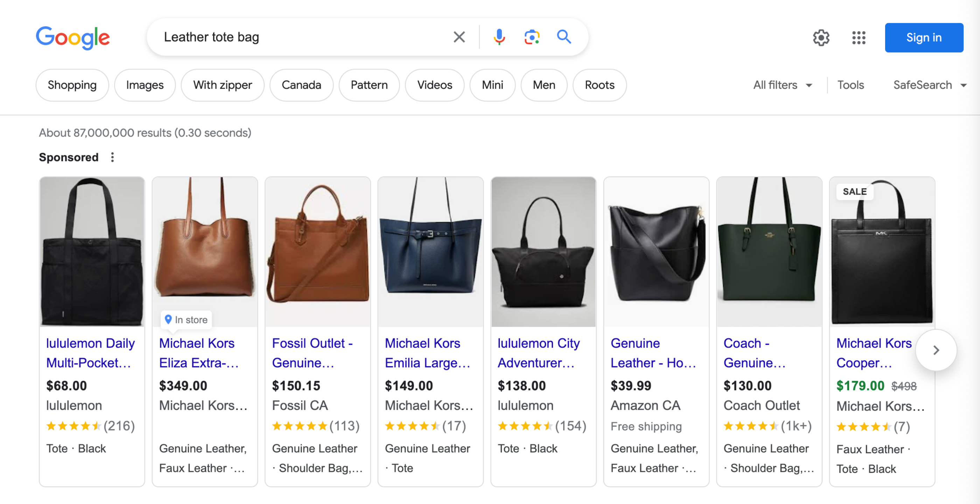Click the next arrow on product carousel
The height and width of the screenshot is (504, 980).
pyautogui.click(x=936, y=350)
